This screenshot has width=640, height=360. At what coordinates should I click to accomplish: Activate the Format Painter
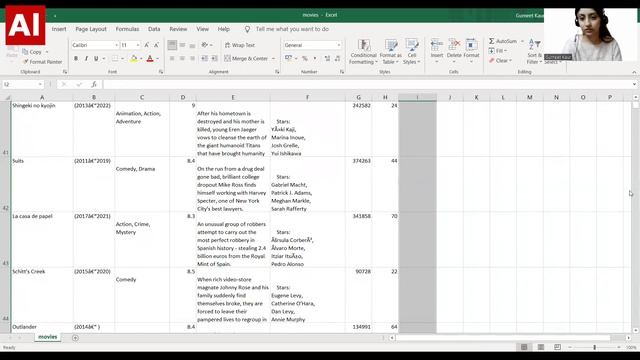pyautogui.click(x=42, y=62)
